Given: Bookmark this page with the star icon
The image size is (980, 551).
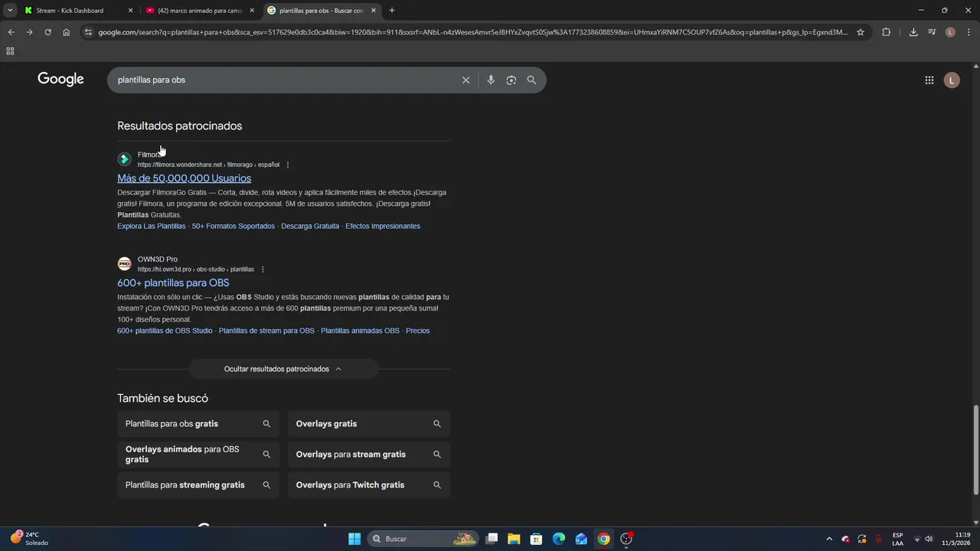Looking at the screenshot, I should 861,32.
